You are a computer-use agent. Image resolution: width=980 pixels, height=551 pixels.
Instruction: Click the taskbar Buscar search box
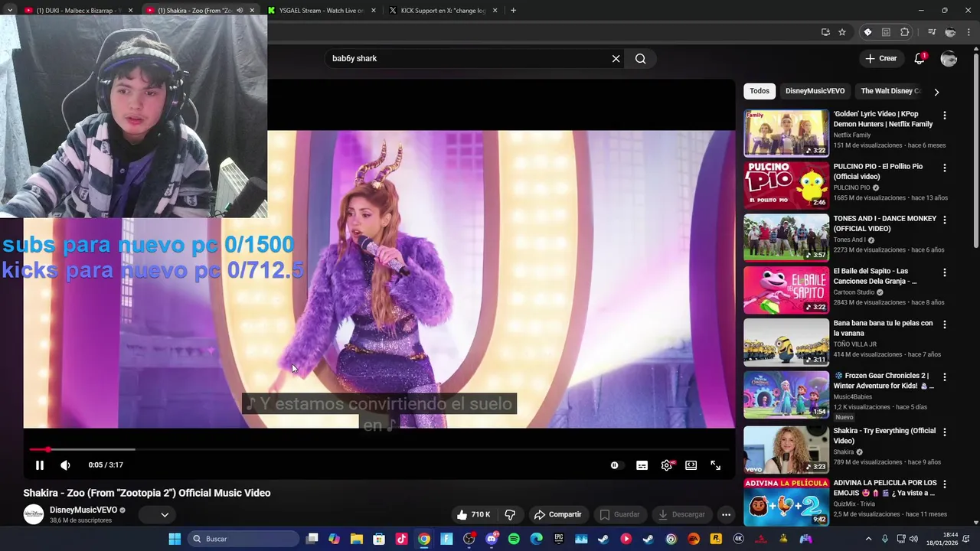coord(243,539)
